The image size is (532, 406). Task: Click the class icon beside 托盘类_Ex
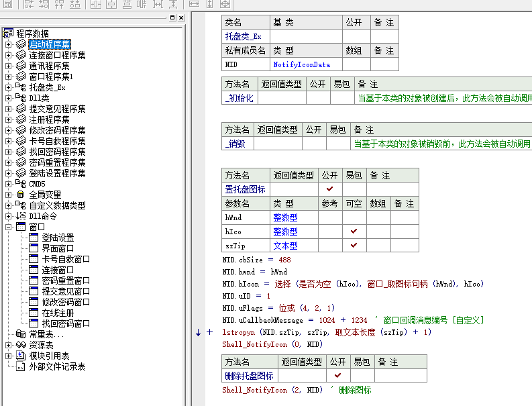pyautogui.click(x=21, y=87)
